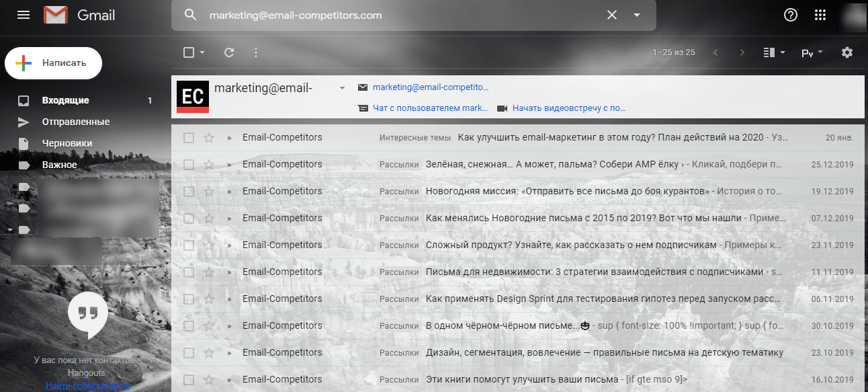868x392 pixels.
Task: Star the email dated 19.12.2019
Action: (209, 192)
